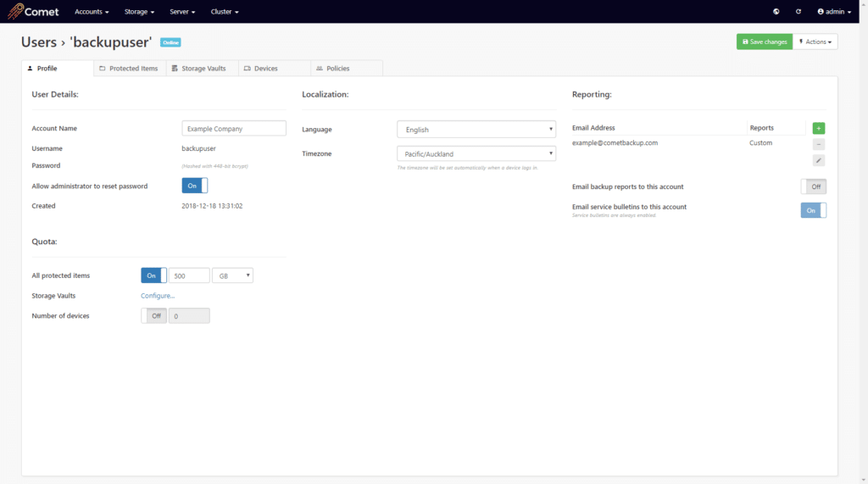Viewport: 868px width, 484px height.
Task: Open the Cluster menu
Action: click(224, 12)
